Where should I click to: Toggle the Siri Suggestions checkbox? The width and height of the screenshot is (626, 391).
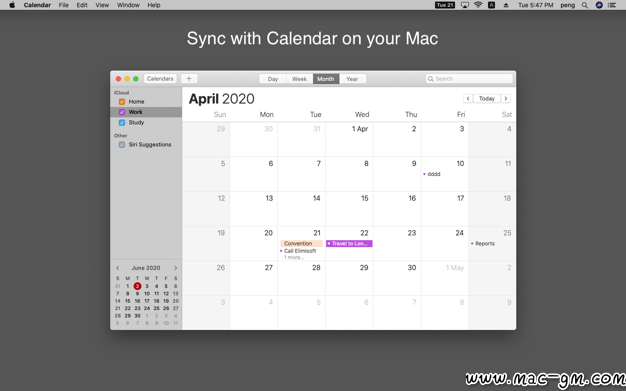[x=122, y=145]
